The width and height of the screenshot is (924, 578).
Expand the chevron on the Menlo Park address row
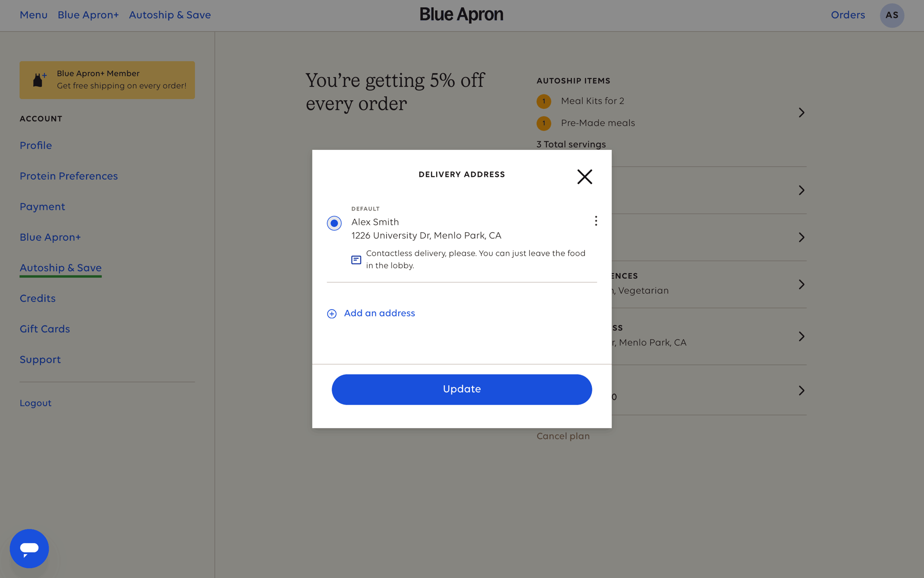tap(801, 337)
